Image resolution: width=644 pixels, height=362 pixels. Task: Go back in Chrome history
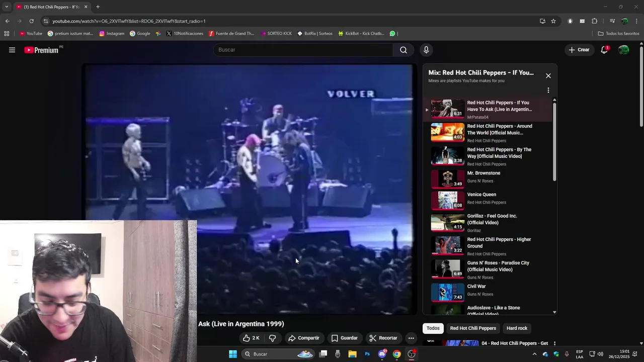coord(7,21)
